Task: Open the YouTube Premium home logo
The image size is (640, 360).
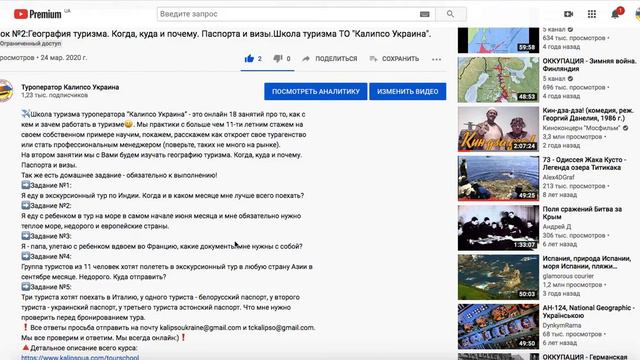Action: (38, 14)
